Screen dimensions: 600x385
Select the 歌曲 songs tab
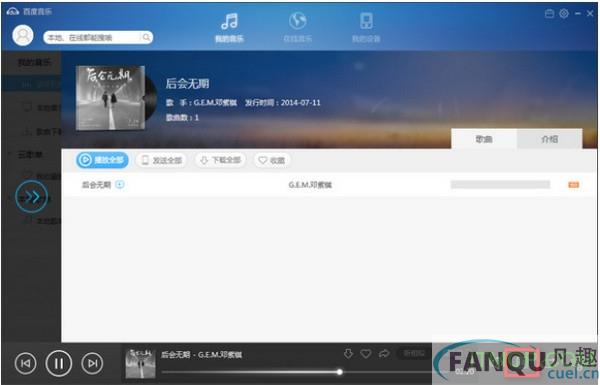484,139
